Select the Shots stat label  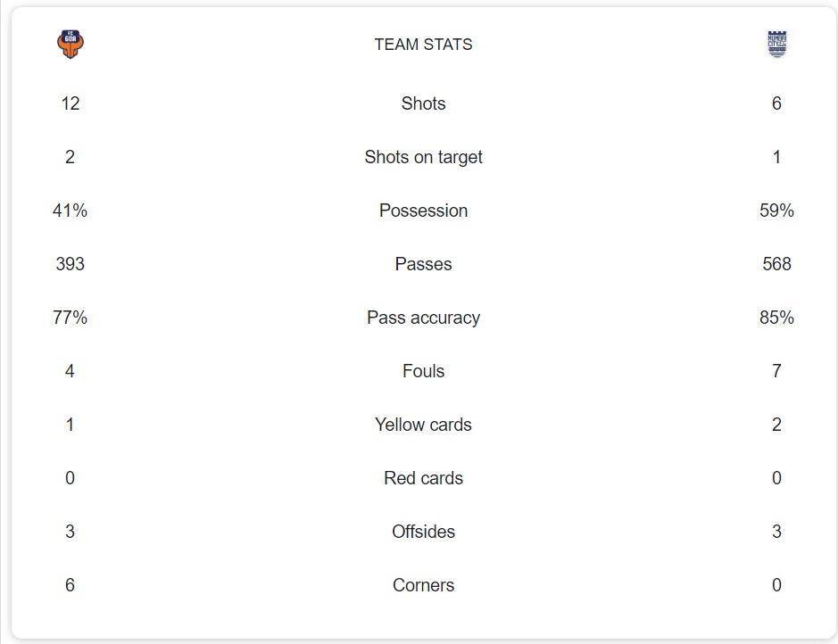pyautogui.click(x=423, y=103)
